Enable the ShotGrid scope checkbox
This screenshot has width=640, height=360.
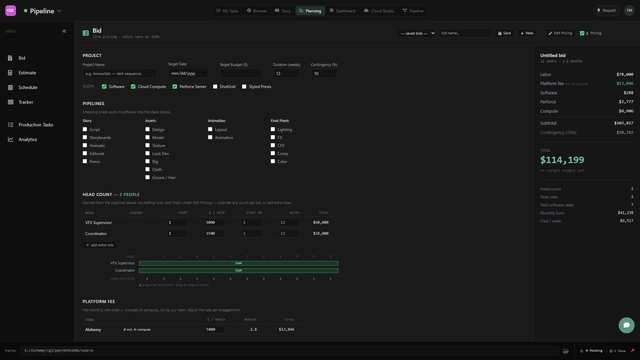point(215,87)
